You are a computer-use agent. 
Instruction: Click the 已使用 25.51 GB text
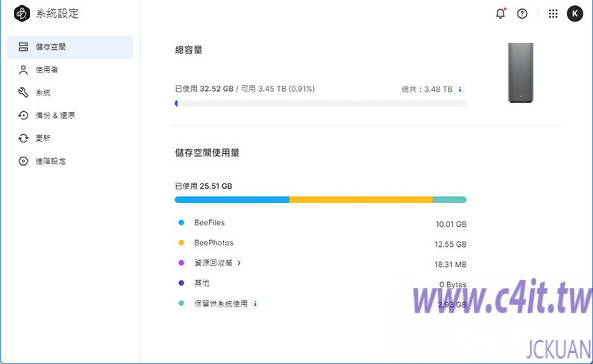tap(204, 186)
